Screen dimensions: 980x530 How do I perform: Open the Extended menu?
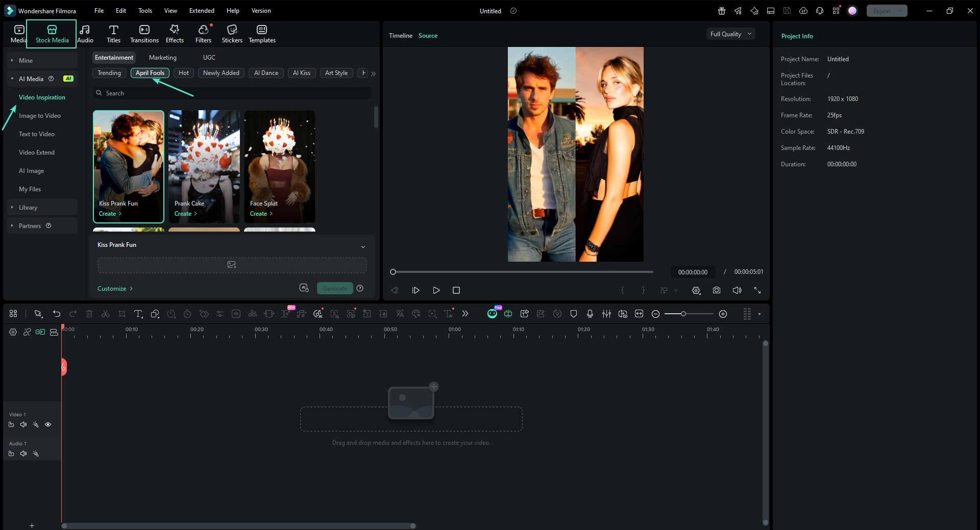pos(201,10)
